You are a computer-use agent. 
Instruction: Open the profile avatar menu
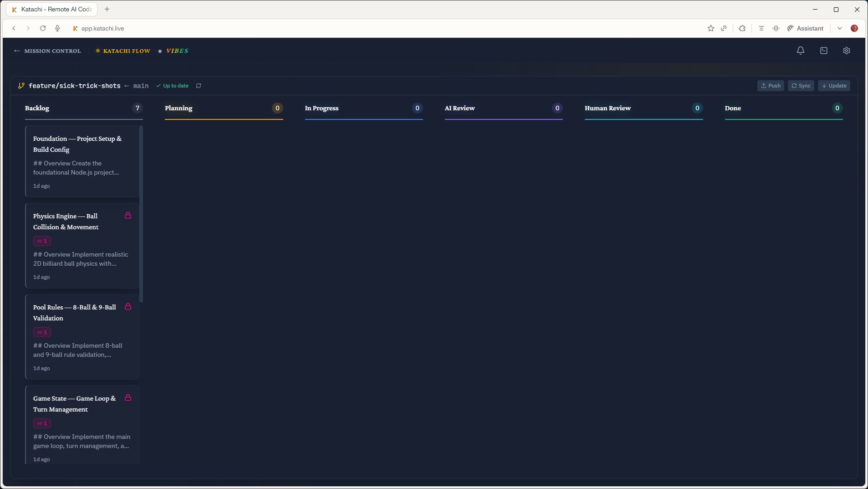coord(855,28)
